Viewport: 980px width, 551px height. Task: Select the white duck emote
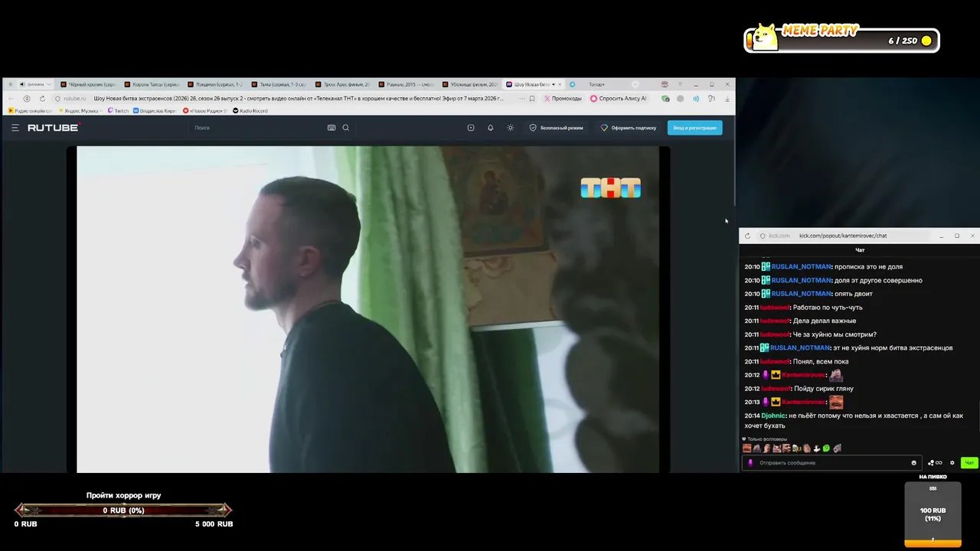(x=816, y=448)
